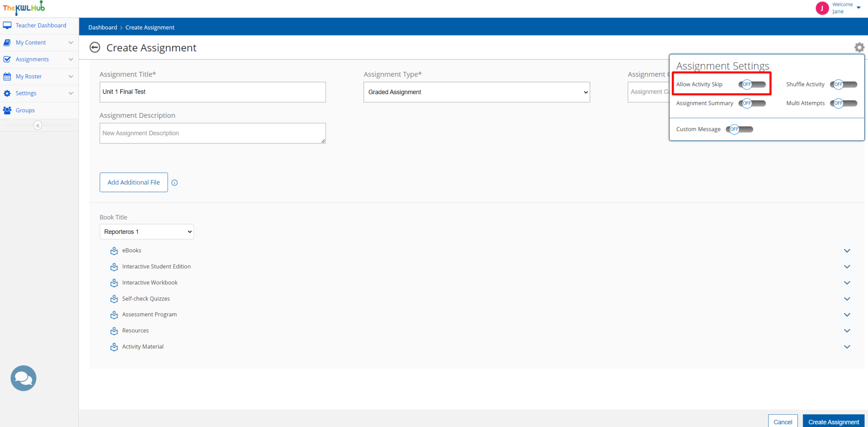The image size is (868, 427).
Task: Open the Book Title dropdown
Action: 147,232
